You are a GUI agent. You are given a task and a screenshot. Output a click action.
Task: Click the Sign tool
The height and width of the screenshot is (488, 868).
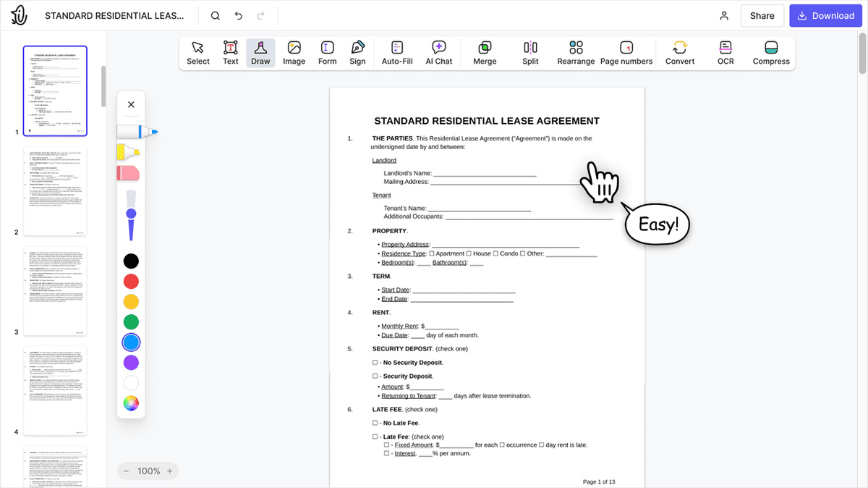tap(357, 54)
